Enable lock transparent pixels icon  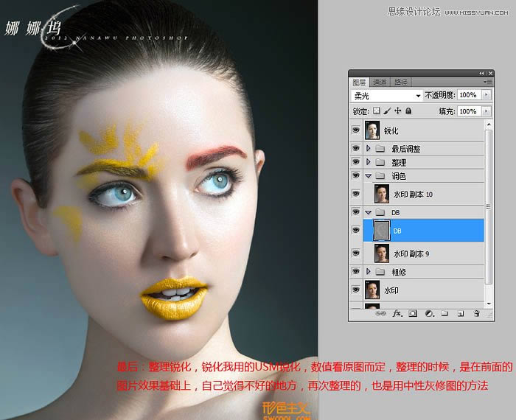point(376,111)
